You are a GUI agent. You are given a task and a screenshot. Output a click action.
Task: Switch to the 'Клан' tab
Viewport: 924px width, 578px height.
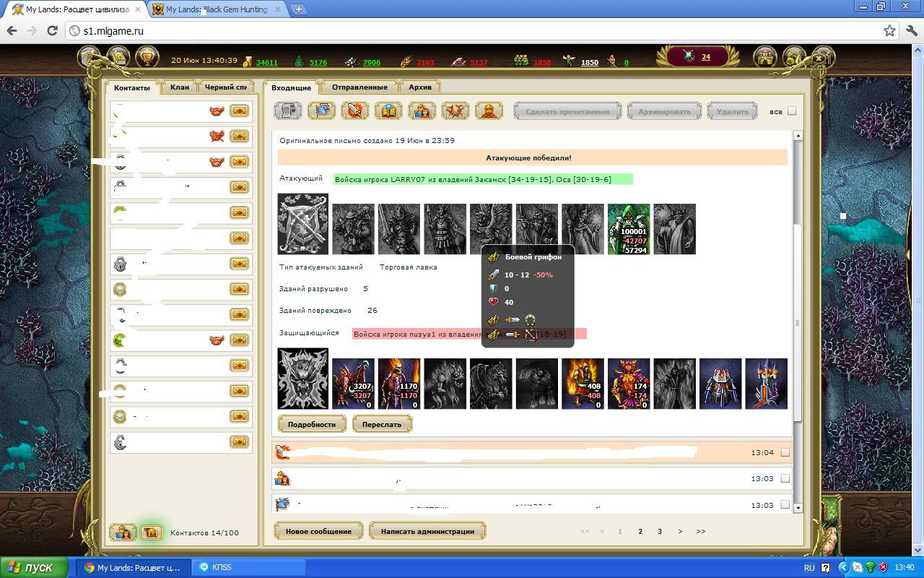(180, 87)
